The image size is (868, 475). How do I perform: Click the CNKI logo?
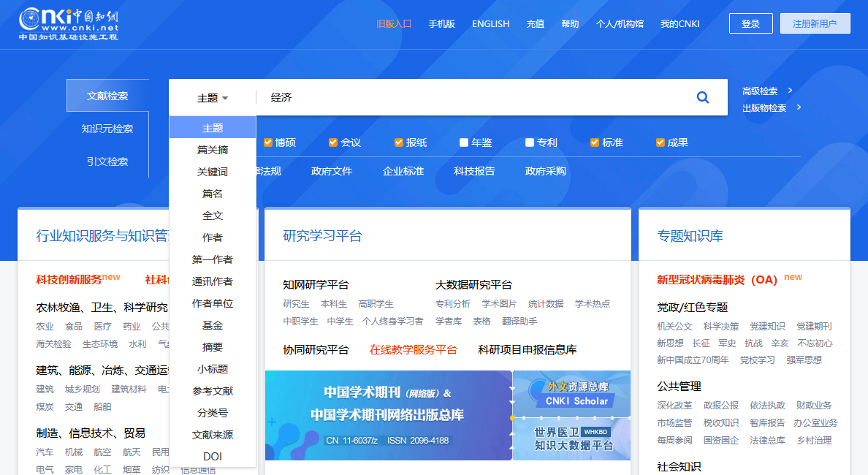[x=69, y=24]
